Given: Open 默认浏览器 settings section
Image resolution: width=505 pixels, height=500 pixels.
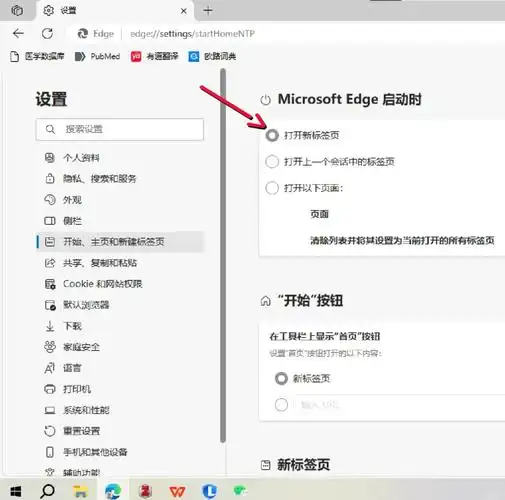Looking at the screenshot, I should (x=120, y=305).
